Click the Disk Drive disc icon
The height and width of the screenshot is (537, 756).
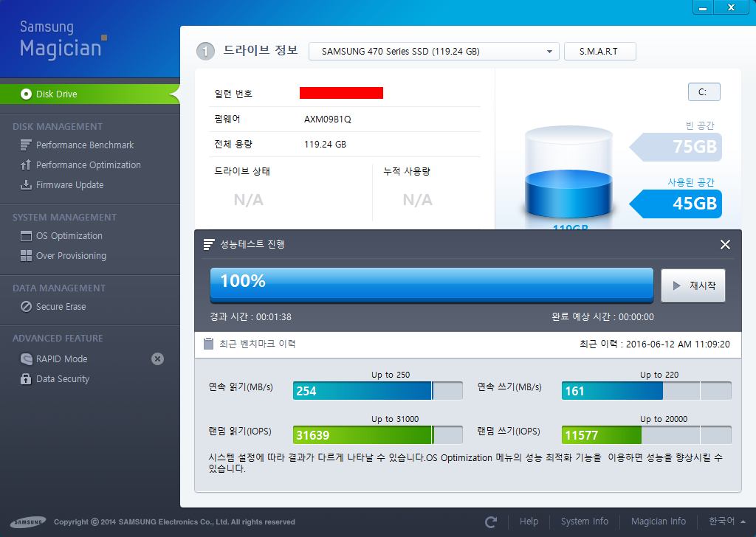[x=26, y=94]
